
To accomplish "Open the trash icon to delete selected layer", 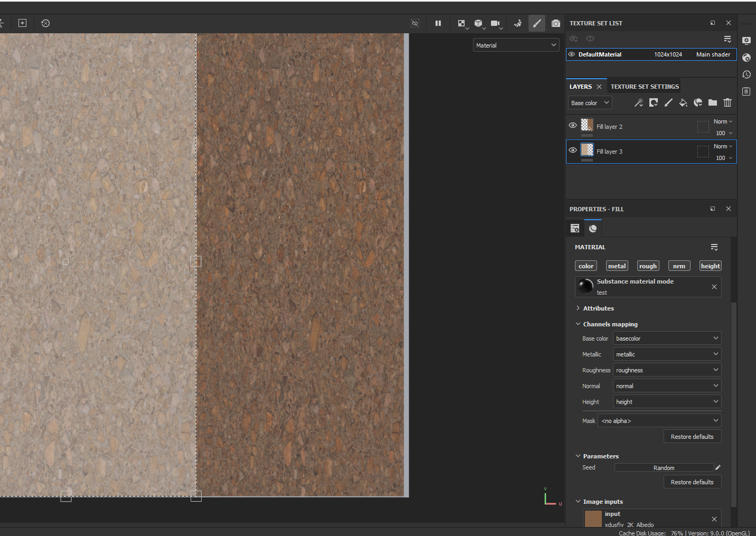I will pos(727,102).
